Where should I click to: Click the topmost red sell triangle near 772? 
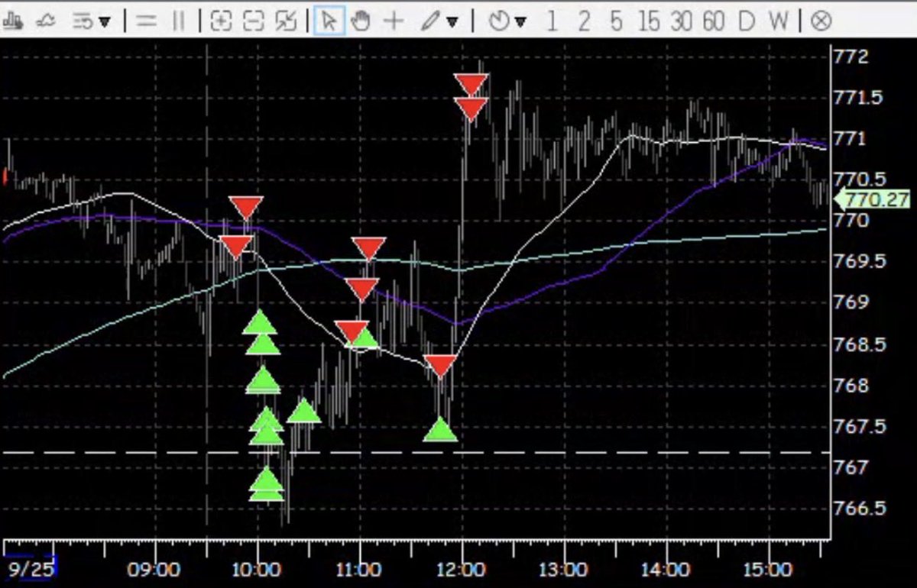point(471,83)
